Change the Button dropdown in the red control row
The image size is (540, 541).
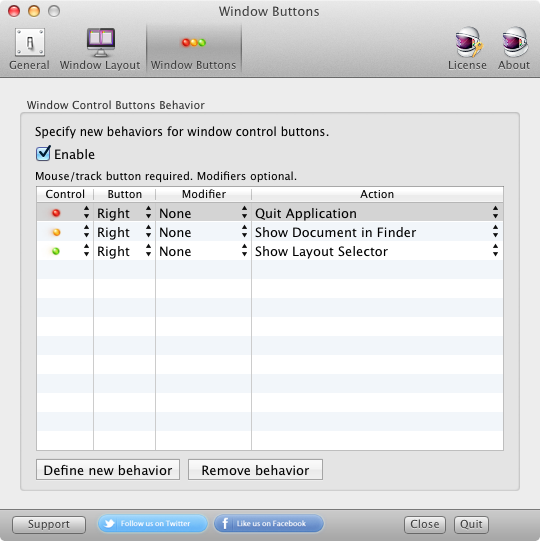124,213
